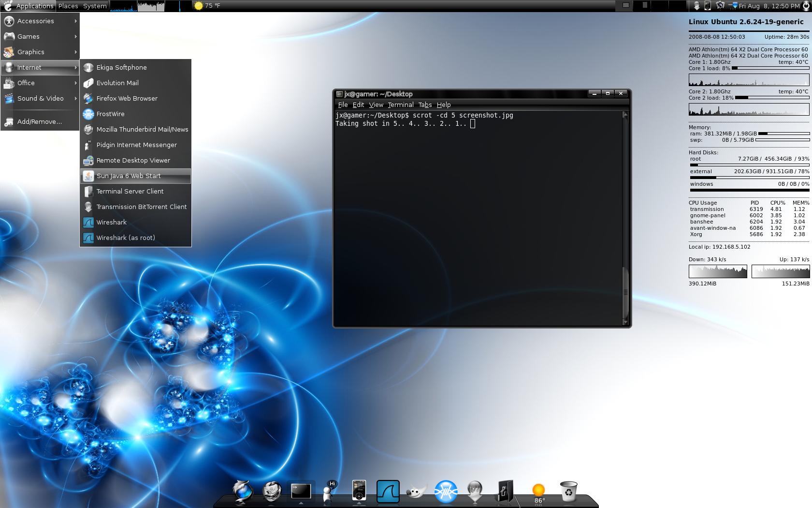Open the System menu
The height and width of the screenshot is (508, 812).
click(x=95, y=6)
